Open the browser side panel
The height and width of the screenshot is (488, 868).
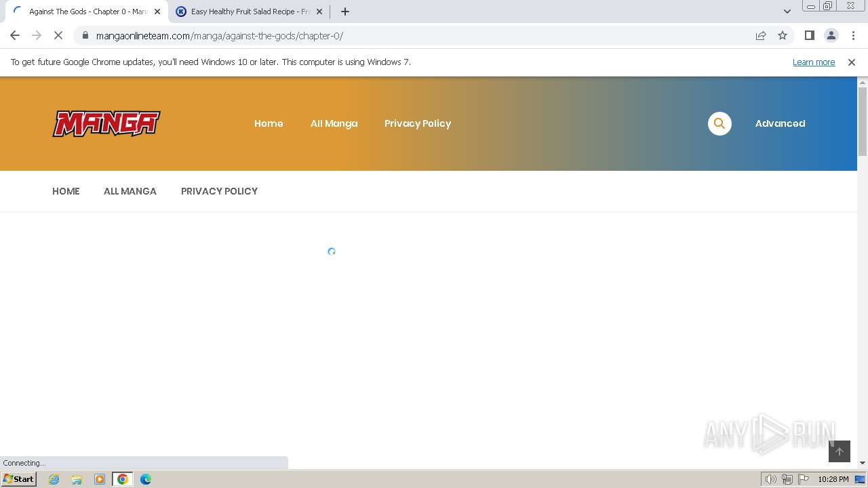click(810, 35)
